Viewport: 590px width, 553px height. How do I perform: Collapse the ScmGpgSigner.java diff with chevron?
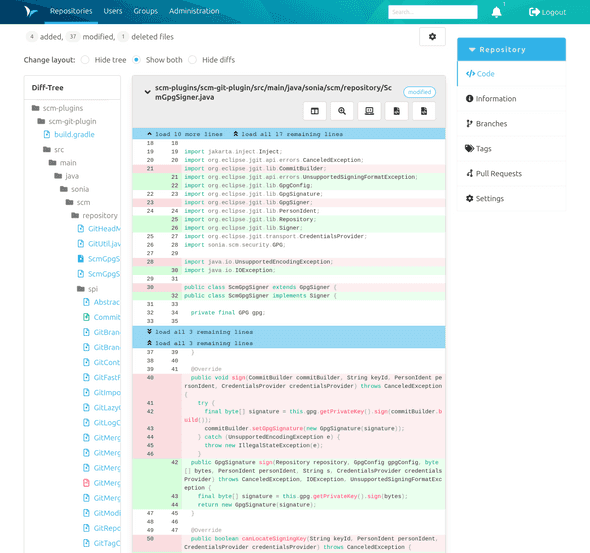pos(148,91)
